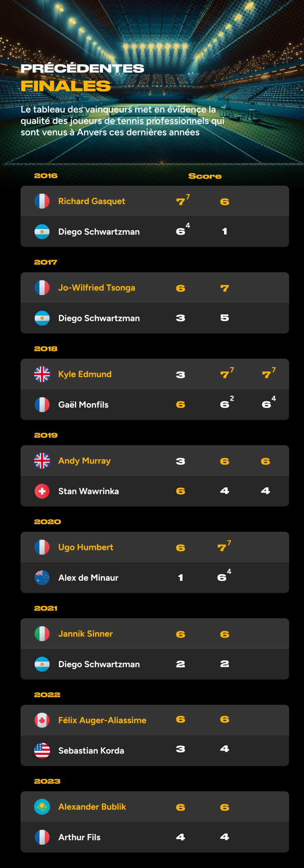
Task: Click the Ugo Humbert player name
Action: coord(86,547)
